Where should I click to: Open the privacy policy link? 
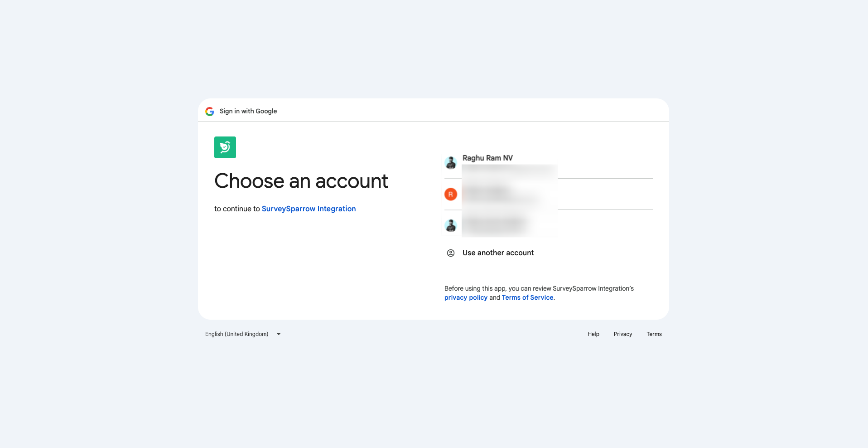pos(466,297)
